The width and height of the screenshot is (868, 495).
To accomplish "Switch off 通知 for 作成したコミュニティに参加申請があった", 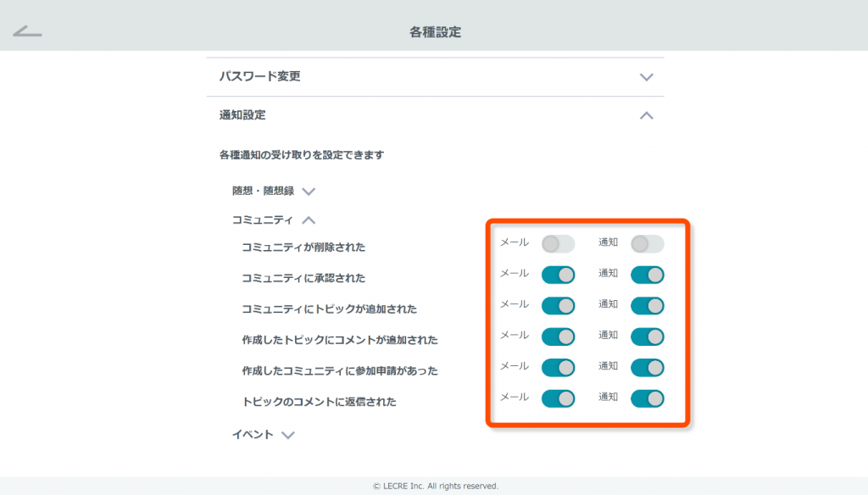I will tap(647, 368).
